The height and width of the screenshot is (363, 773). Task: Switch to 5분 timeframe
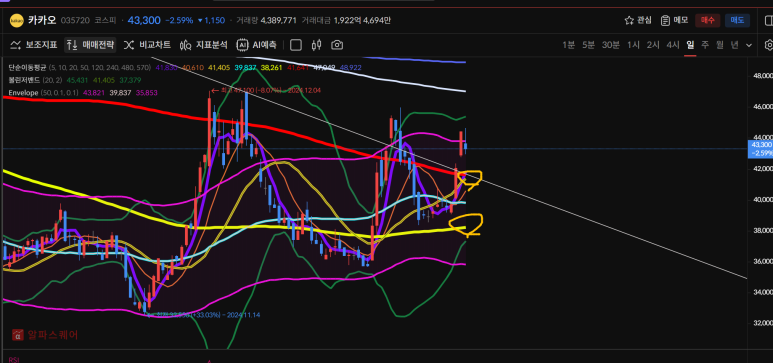tap(588, 45)
